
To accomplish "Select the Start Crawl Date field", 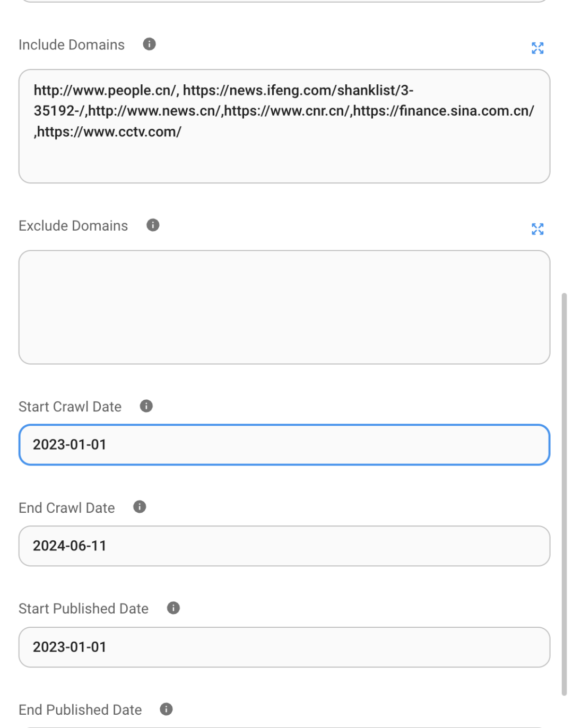I will (285, 445).
